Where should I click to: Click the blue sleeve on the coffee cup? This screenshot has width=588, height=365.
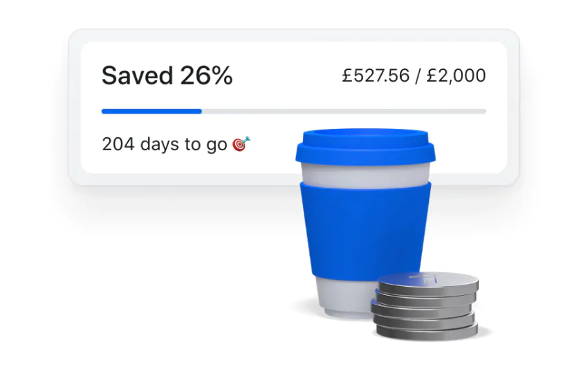pyautogui.click(x=365, y=230)
